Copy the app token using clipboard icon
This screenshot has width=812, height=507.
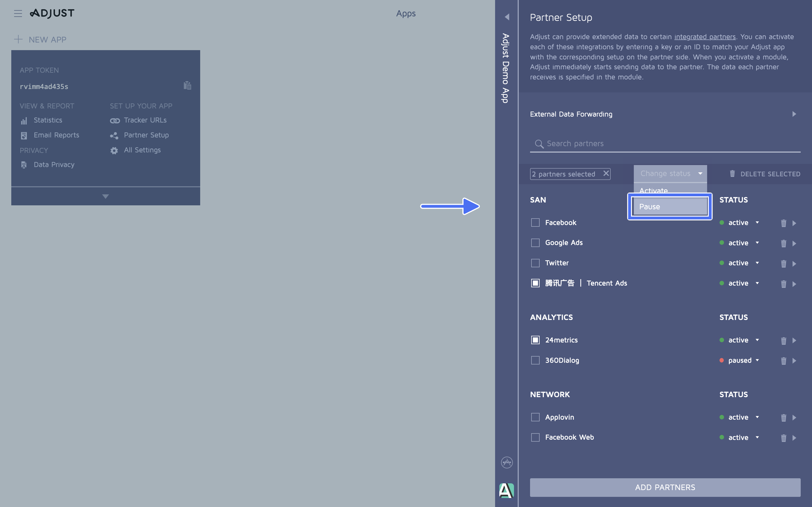[x=187, y=86]
